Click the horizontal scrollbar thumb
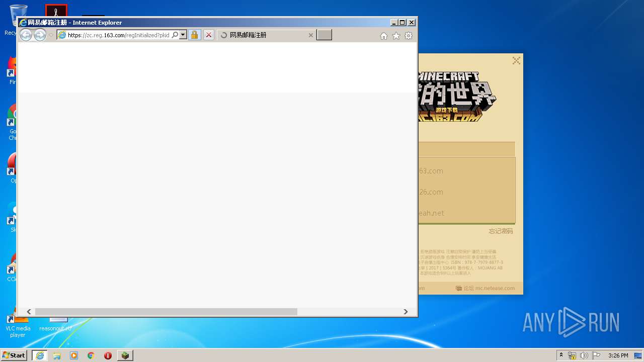 coord(166,312)
